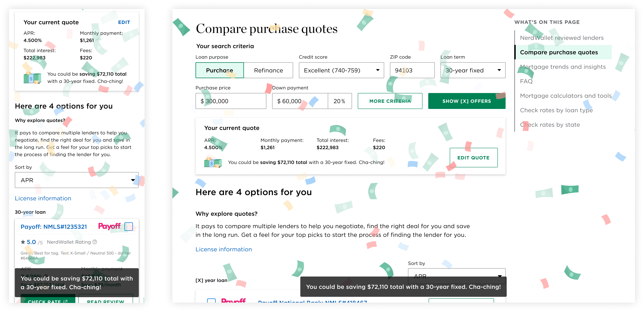Image resolution: width=644 pixels, height=312 pixels.
Task: Click the ZIP code field 94103
Action: coord(412,70)
